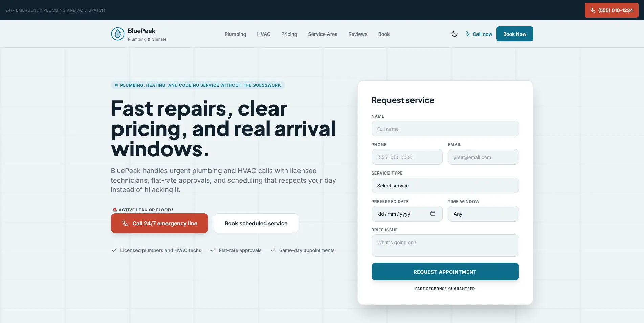Click the Preferred Date field
This screenshot has height=323, width=644.
pos(407,214)
